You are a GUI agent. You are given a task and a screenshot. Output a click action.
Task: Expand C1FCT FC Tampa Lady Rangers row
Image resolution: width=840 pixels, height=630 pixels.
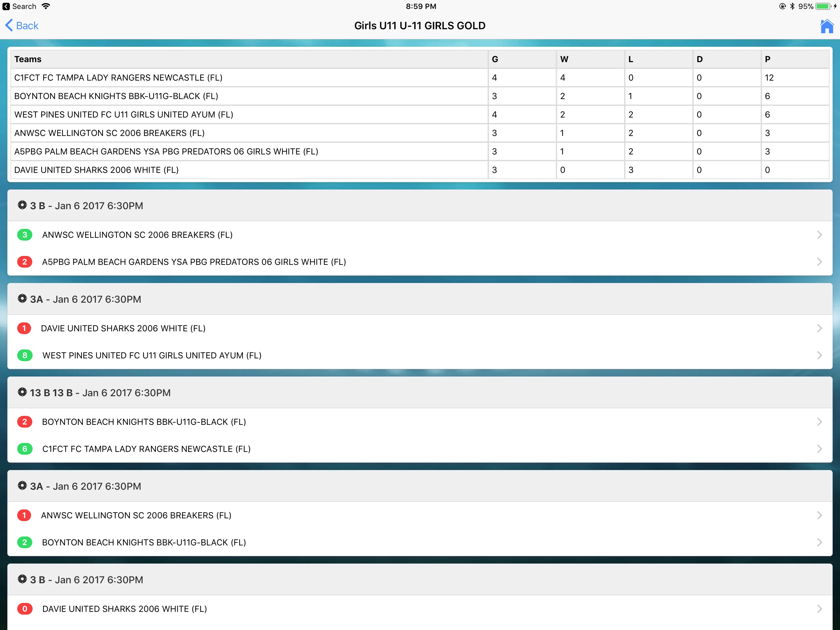420,78
